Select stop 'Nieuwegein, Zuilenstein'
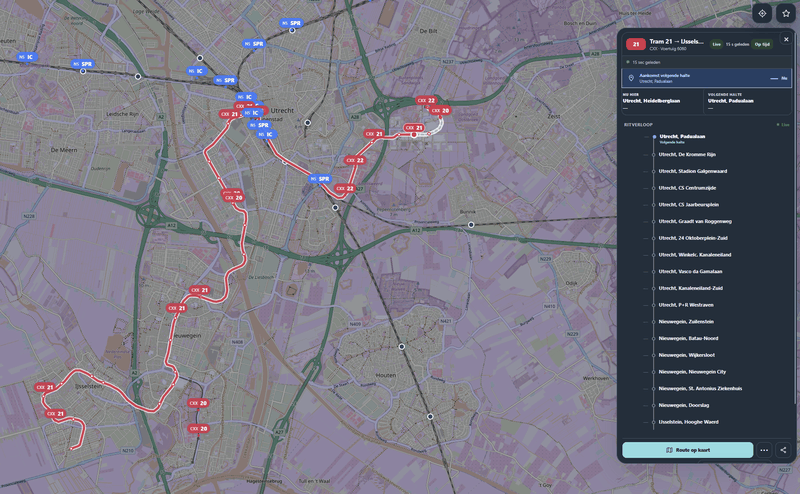This screenshot has height=494, width=800. [686, 322]
